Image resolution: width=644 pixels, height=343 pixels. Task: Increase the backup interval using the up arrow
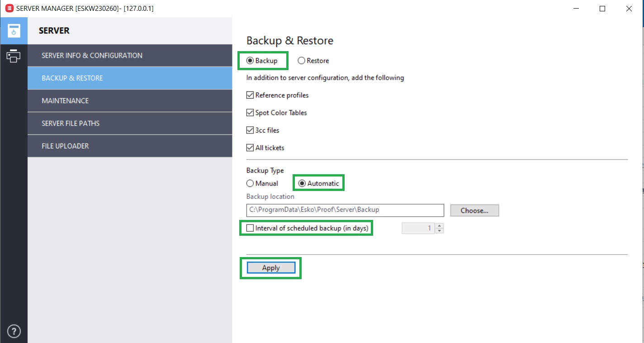pyautogui.click(x=439, y=226)
